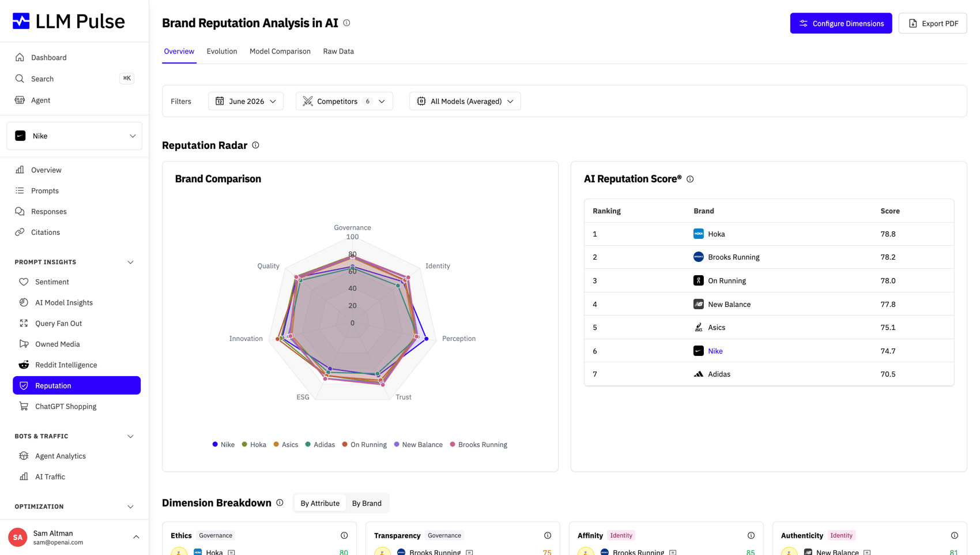The height and width of the screenshot is (555, 980).
Task: Click the Owned Media play icon
Action: (24, 344)
